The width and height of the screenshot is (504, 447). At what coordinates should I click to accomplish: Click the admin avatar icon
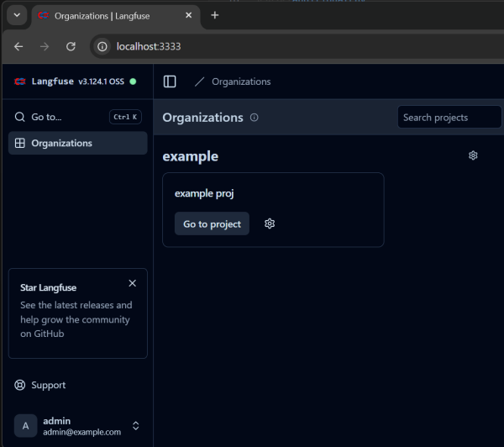pos(25,426)
